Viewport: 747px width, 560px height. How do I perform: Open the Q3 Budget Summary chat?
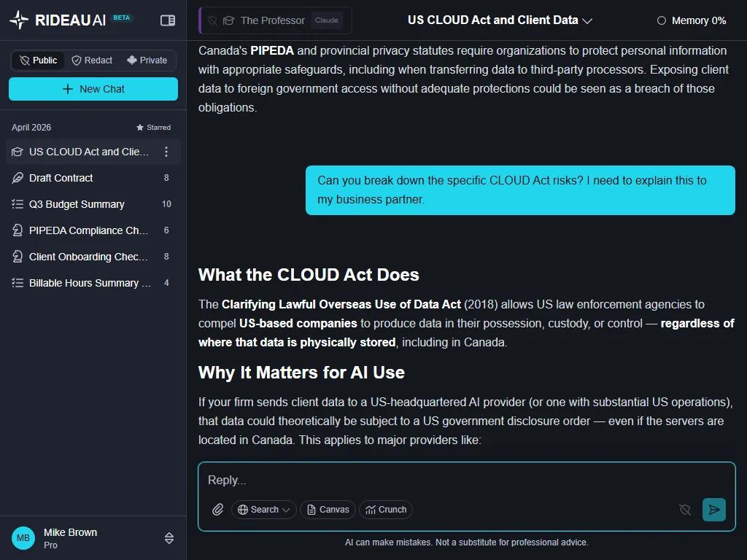point(93,204)
